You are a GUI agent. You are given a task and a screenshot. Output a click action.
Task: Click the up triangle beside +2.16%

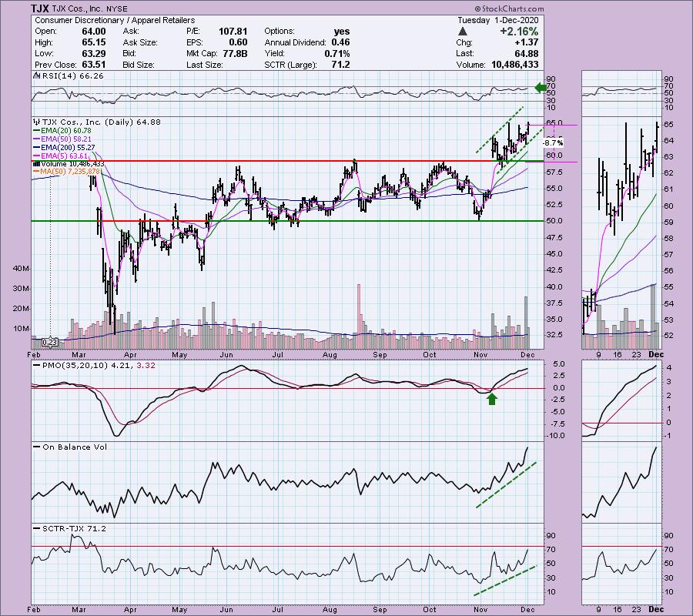(x=463, y=32)
